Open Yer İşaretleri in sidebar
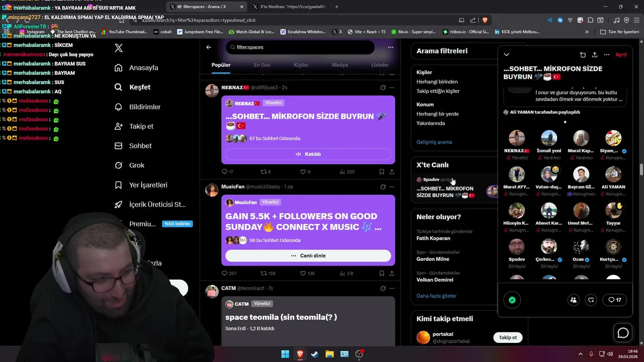This screenshot has width=644, height=362. 141,185
